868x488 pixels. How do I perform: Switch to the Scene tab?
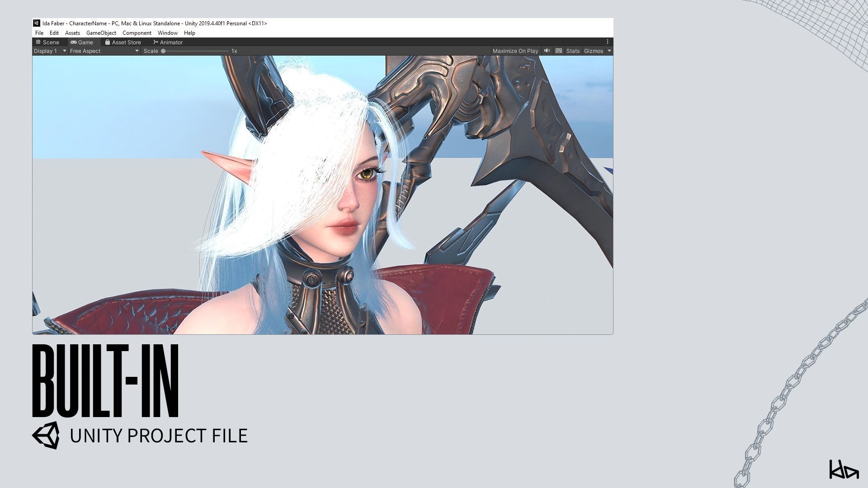tap(48, 42)
